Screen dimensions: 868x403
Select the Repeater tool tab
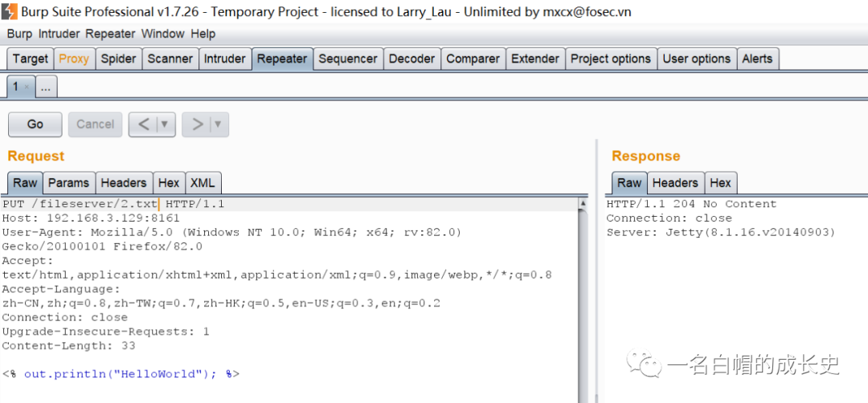tap(282, 59)
